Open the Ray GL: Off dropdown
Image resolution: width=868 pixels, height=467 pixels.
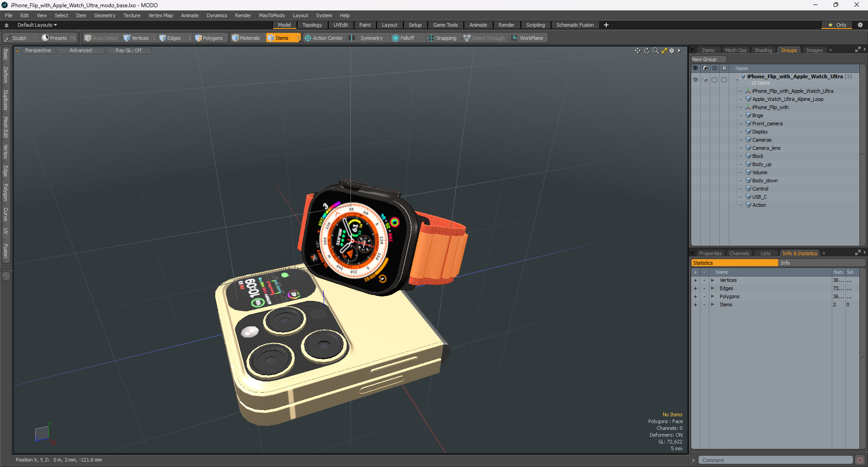(128, 51)
